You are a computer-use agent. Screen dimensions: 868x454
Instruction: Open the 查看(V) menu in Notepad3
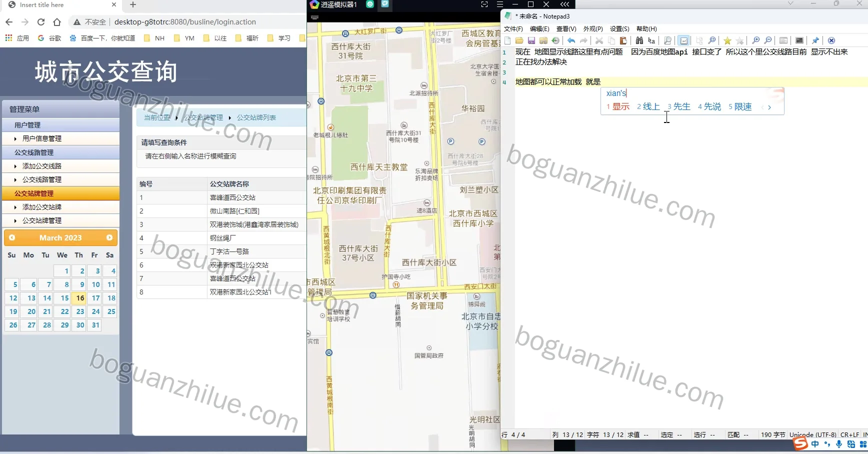pos(566,29)
